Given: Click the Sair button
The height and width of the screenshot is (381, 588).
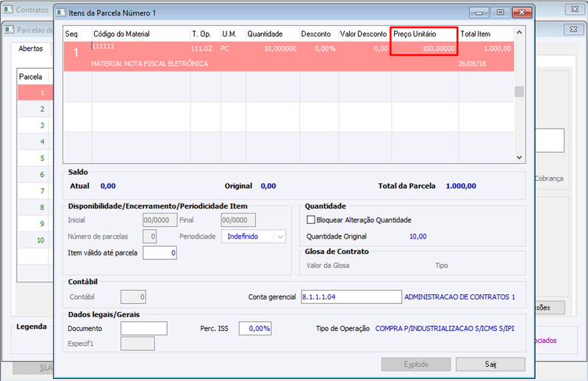Looking at the screenshot, I should pyautogui.click(x=490, y=364).
